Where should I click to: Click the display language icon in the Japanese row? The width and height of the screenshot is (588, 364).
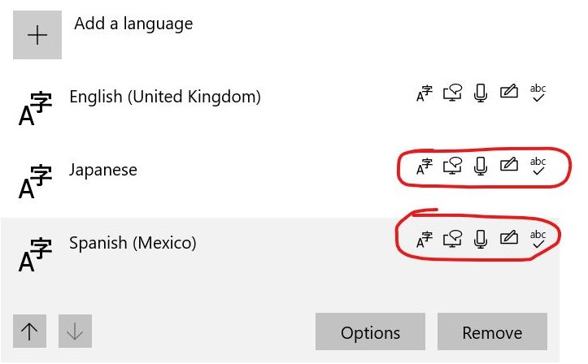click(x=425, y=167)
